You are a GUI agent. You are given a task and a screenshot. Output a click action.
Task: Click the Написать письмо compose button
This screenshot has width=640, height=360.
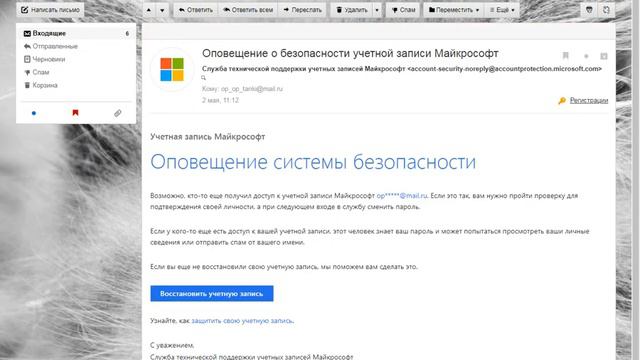coord(50,10)
